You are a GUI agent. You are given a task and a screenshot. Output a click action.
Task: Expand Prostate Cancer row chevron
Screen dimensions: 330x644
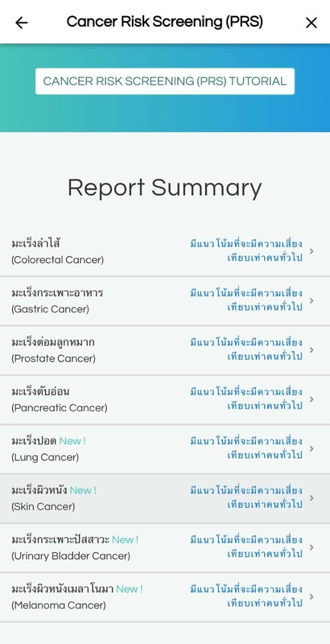click(x=311, y=350)
